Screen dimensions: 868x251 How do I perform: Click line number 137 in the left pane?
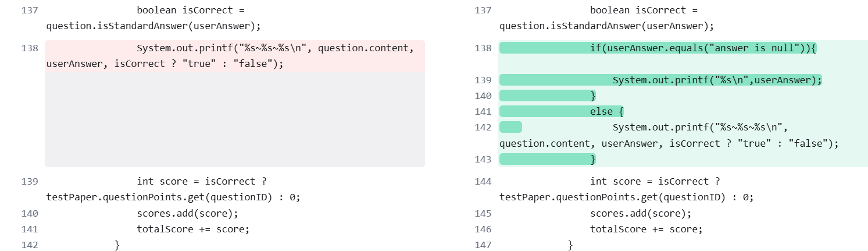coord(30,10)
